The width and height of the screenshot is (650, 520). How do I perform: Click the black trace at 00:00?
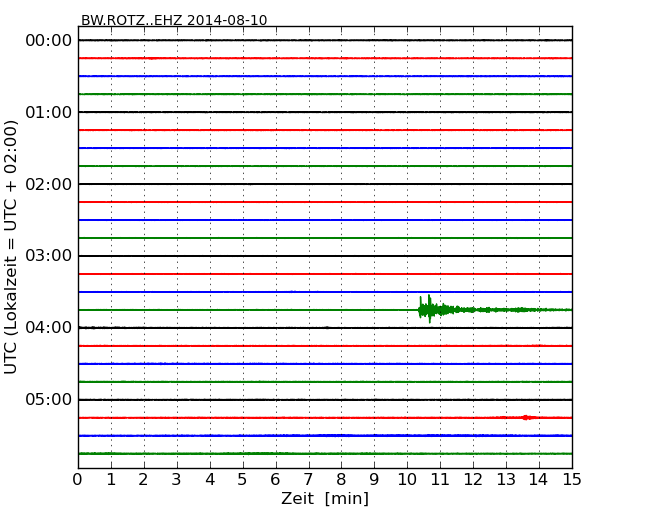325,40
